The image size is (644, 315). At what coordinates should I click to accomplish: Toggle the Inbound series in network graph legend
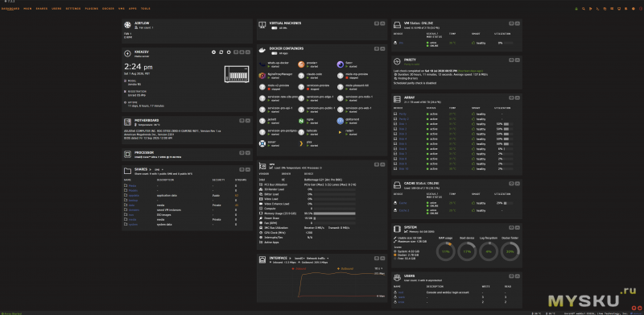[299, 268]
